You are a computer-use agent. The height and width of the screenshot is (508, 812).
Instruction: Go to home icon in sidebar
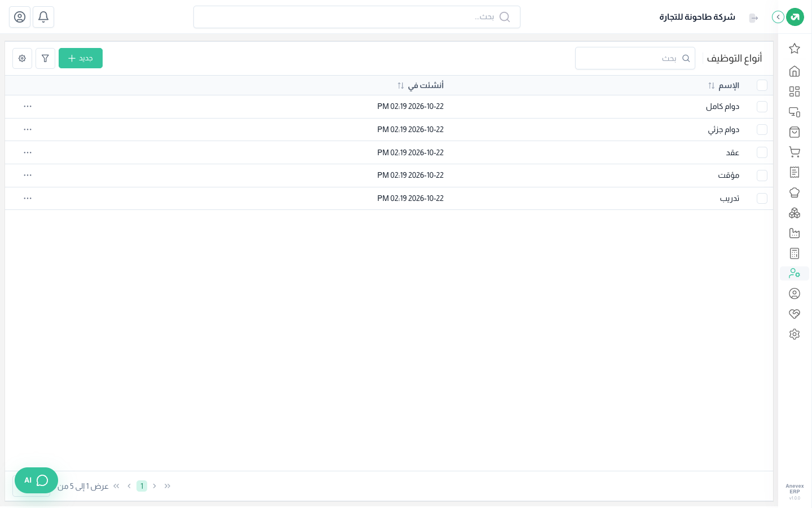[x=795, y=71]
